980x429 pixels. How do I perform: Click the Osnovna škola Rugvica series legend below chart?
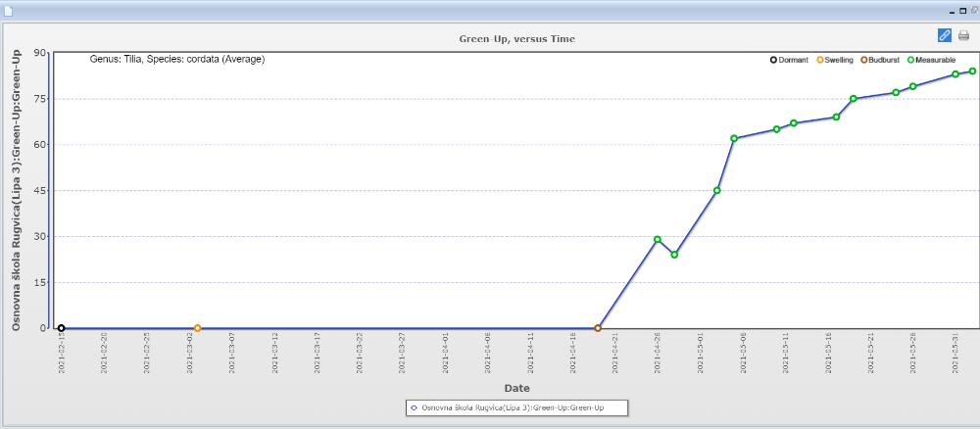[x=515, y=407]
